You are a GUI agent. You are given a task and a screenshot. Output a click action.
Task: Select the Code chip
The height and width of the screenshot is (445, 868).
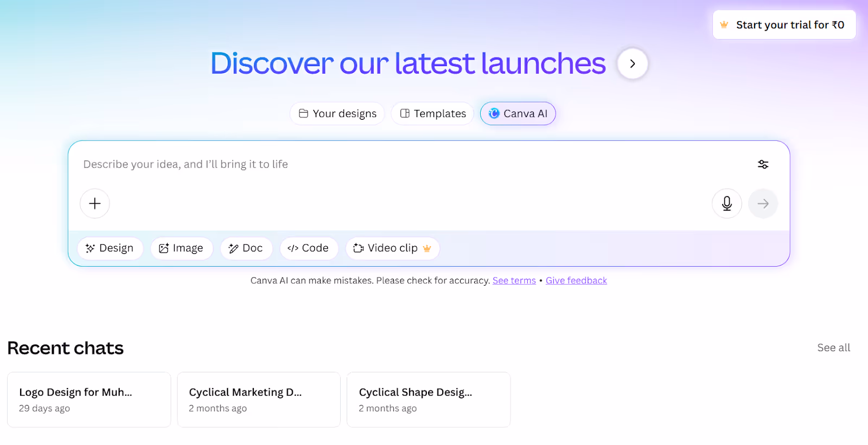[309, 248]
